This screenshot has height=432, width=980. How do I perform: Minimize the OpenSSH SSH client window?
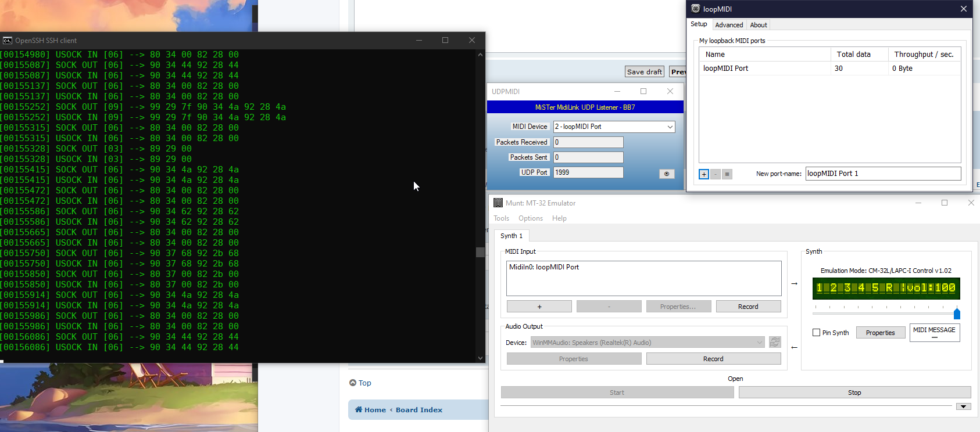tap(419, 40)
